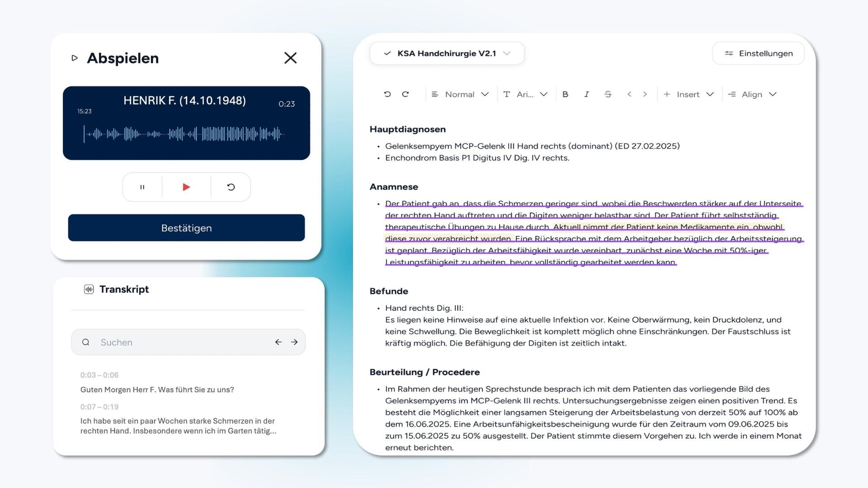Click the search magnifier icon in Transkript
The height and width of the screenshot is (488, 868).
click(86, 342)
